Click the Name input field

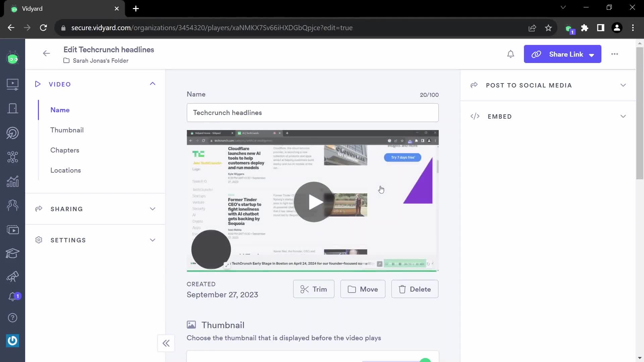click(313, 113)
